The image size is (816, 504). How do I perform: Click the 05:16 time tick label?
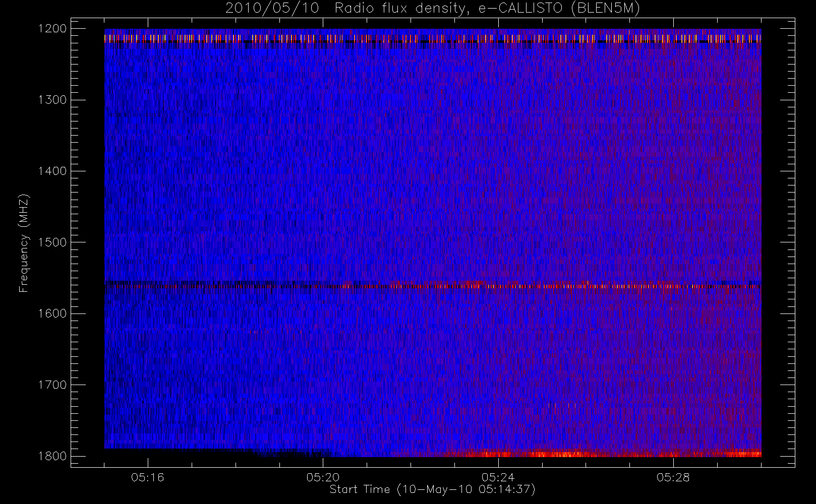[x=148, y=477]
